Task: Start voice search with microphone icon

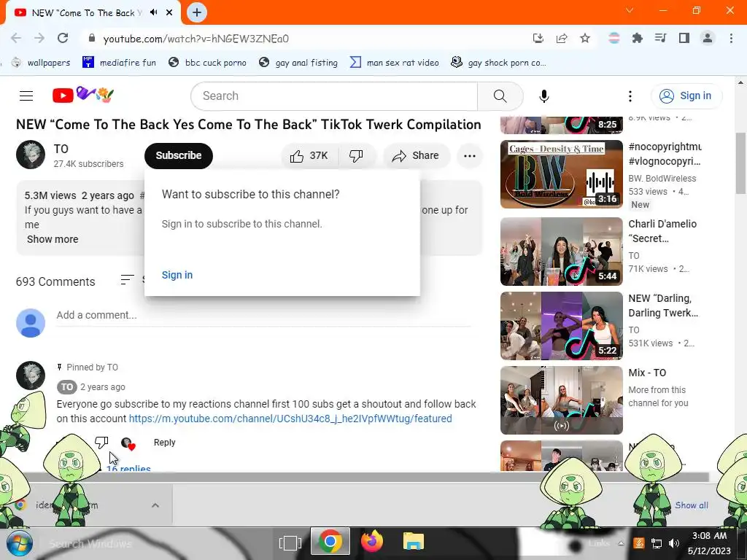Action: coord(543,96)
